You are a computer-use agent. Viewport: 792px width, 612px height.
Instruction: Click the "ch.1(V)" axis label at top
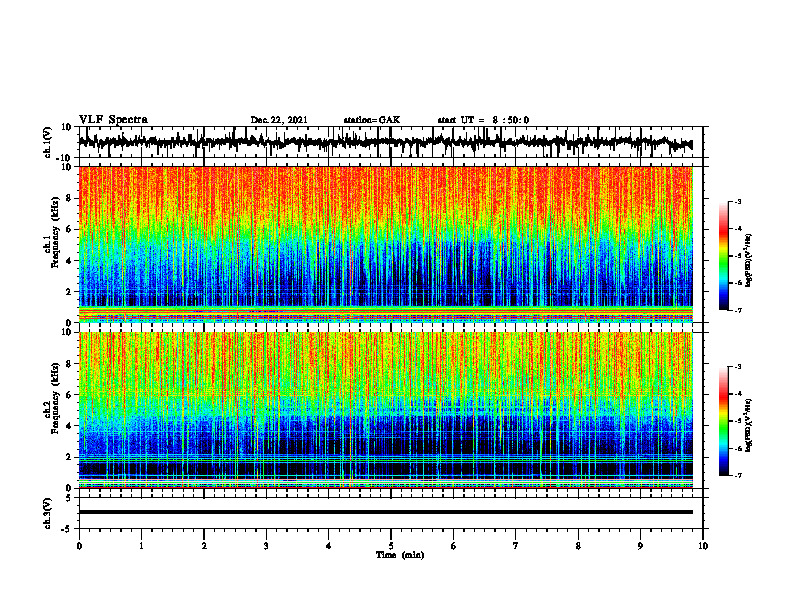48,142
